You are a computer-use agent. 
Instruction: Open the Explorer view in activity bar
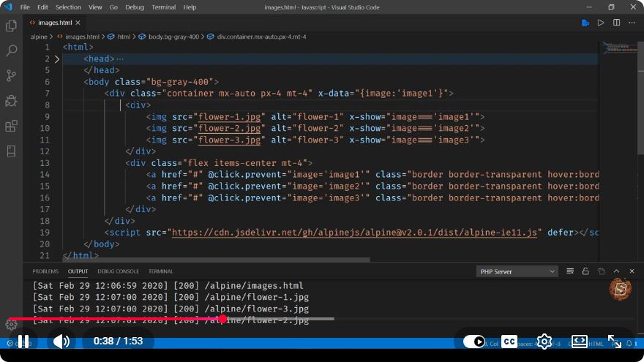(x=11, y=26)
